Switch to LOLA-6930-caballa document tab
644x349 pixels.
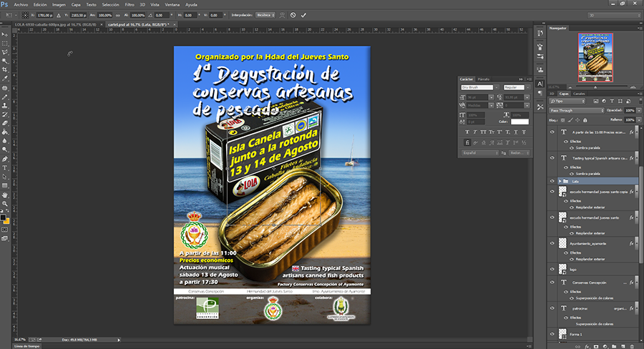coord(55,24)
